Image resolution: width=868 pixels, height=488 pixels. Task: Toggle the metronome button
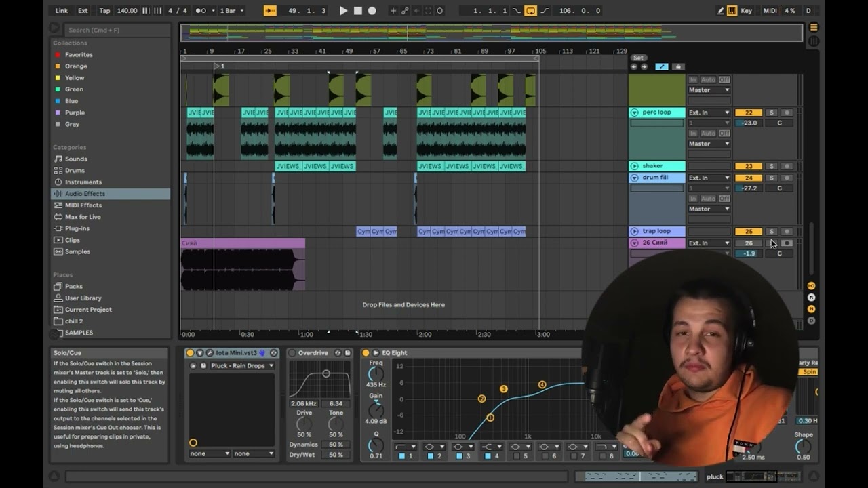[201, 11]
